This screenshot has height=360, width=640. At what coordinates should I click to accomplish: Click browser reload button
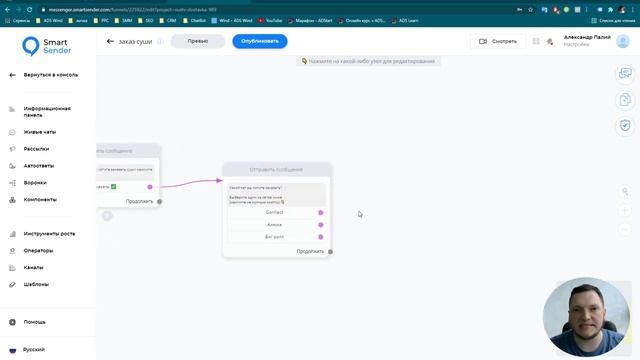pos(29,9)
